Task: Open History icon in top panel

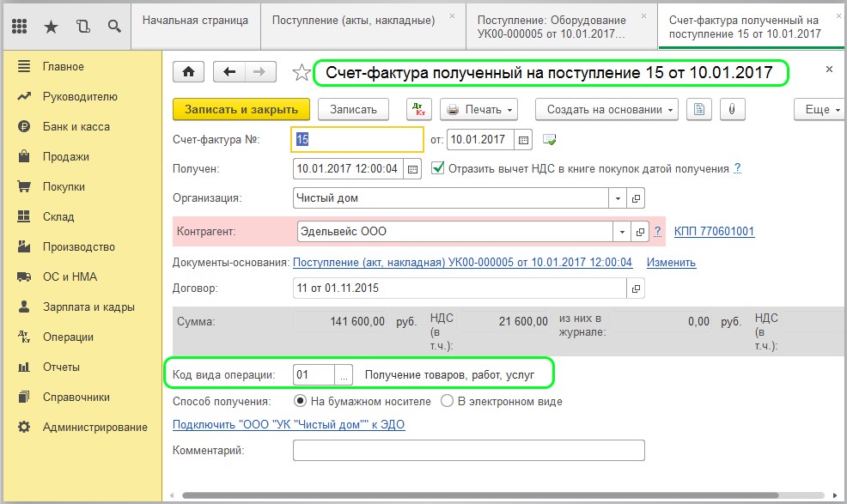Action: [82, 26]
